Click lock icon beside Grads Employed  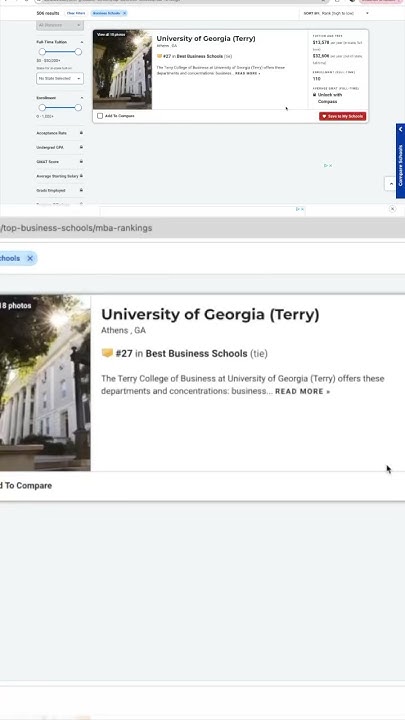(x=81, y=190)
